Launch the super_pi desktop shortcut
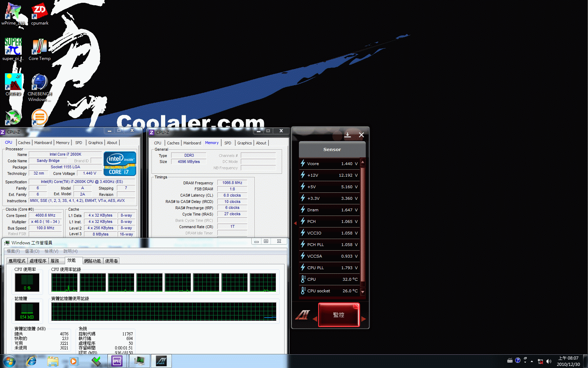Image resolution: width=588 pixels, height=368 pixels. tap(13, 49)
